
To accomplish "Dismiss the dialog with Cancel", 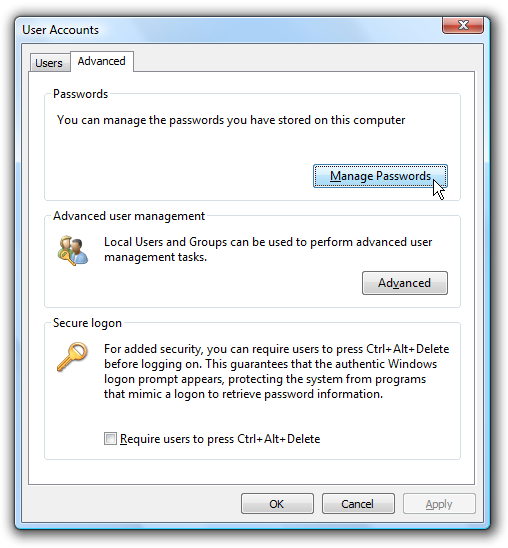I will [x=358, y=504].
